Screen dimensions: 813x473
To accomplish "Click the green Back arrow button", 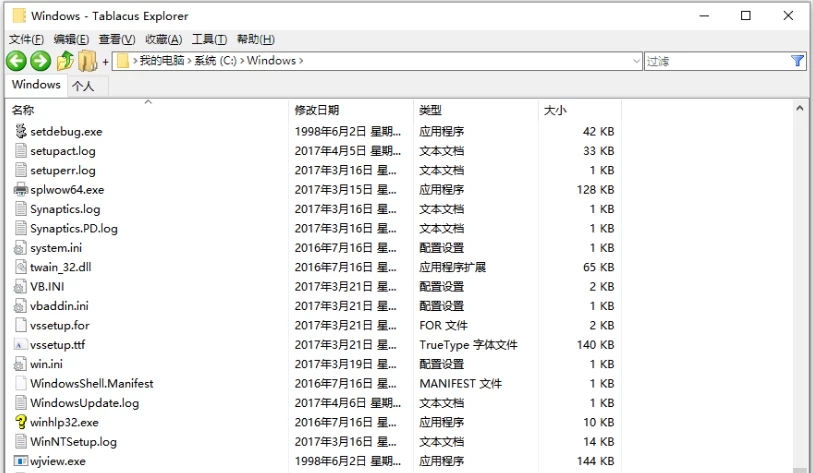I will pos(16,61).
